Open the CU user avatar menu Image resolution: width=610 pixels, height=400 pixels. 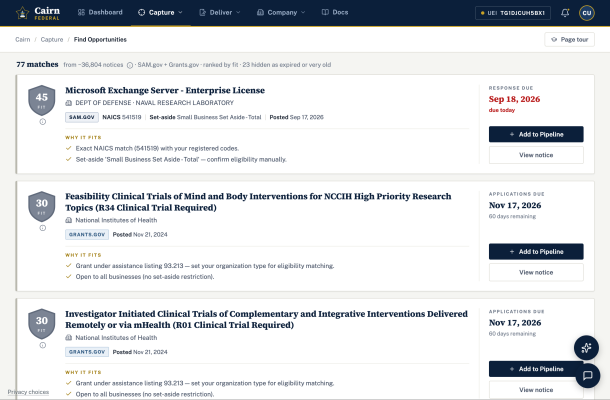tap(586, 13)
